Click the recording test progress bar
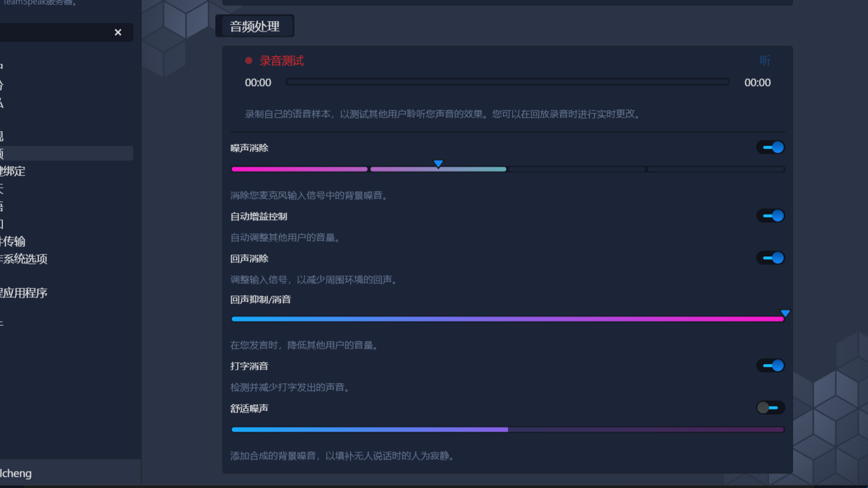This screenshot has width=868, height=488. point(507,82)
